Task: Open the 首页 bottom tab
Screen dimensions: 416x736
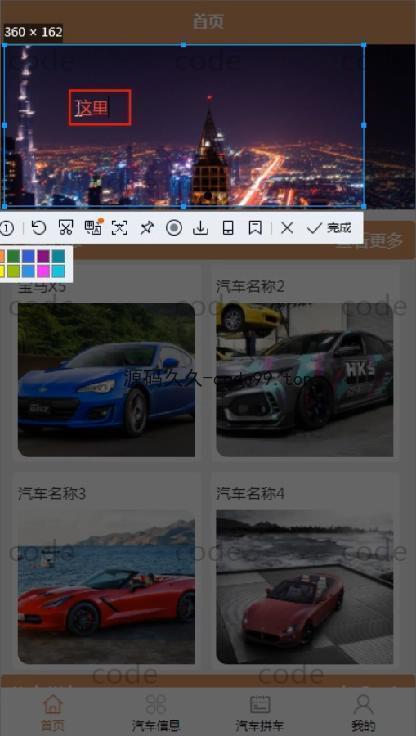Action: click(x=53, y=712)
